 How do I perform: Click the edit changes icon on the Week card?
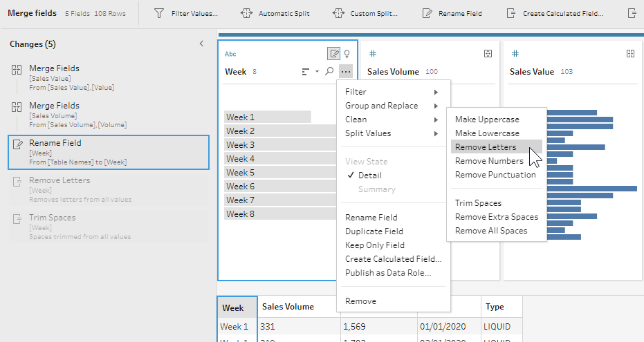click(x=334, y=53)
